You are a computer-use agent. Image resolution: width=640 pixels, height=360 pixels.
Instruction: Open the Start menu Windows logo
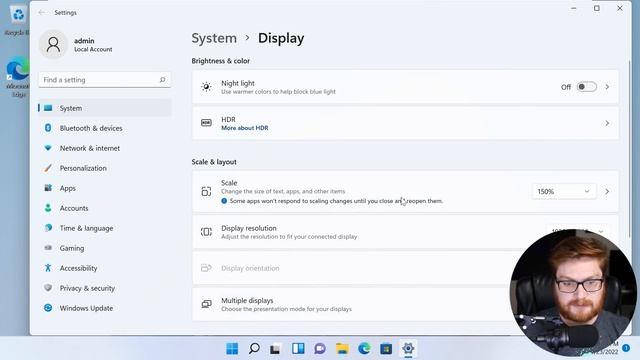(x=232, y=349)
